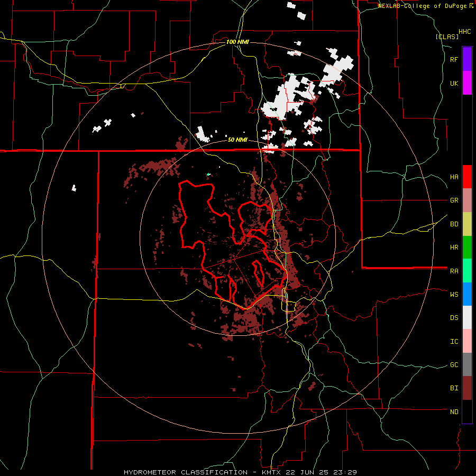The width and height of the screenshot is (476, 476).
Task: Click the RF legend label text
Action: point(454,59)
